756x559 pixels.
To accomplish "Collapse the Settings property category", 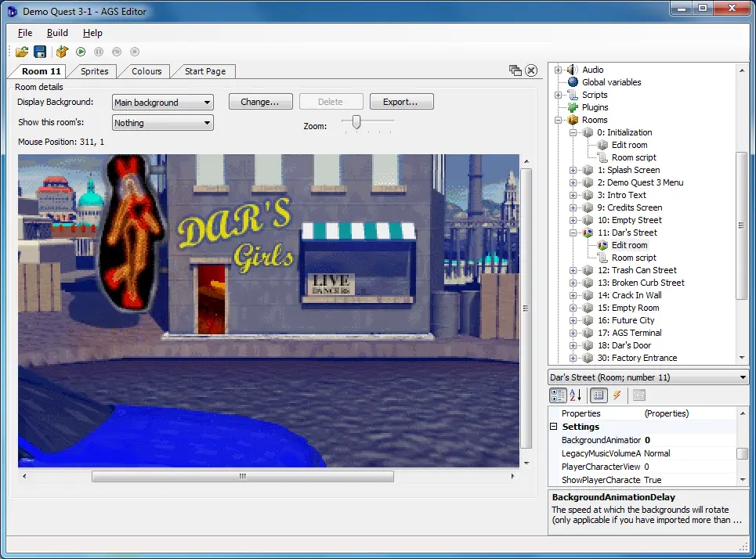I will point(554,427).
